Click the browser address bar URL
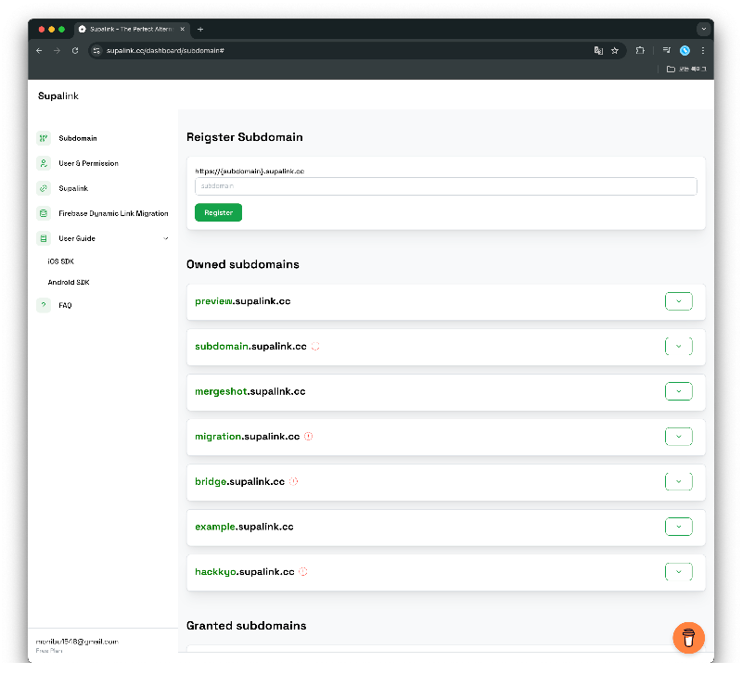Screen dimensions: 742x700 [x=165, y=51]
